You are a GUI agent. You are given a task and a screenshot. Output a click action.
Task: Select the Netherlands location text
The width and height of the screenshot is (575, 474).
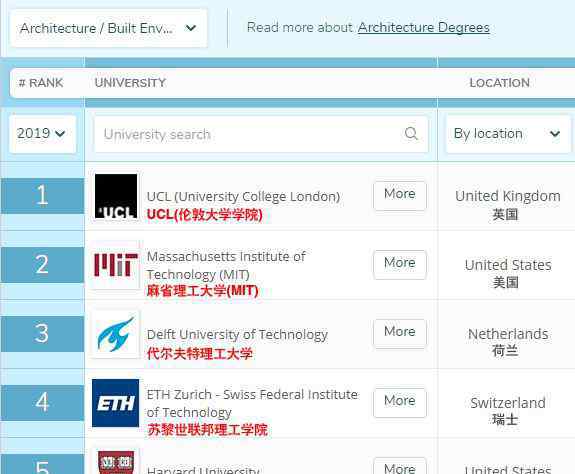pos(508,334)
